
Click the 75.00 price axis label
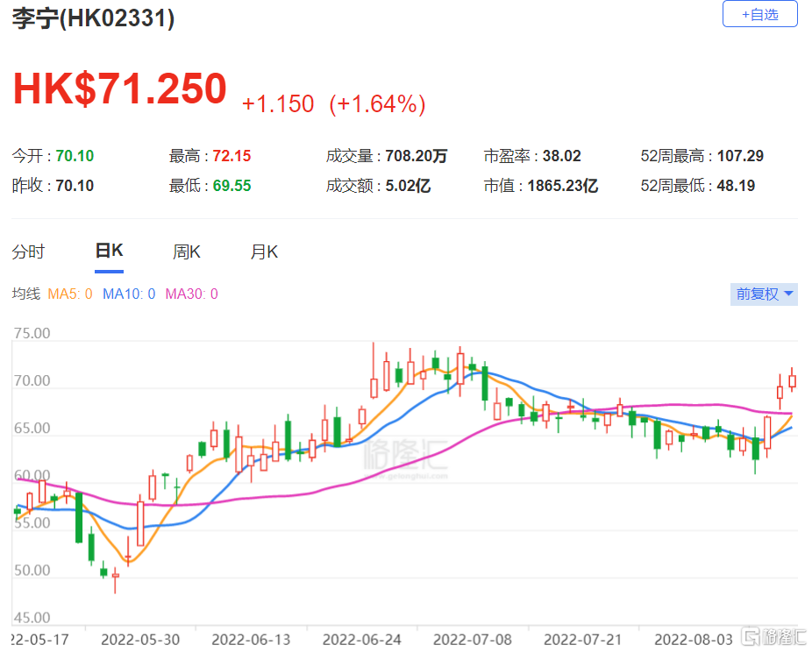tap(32, 333)
